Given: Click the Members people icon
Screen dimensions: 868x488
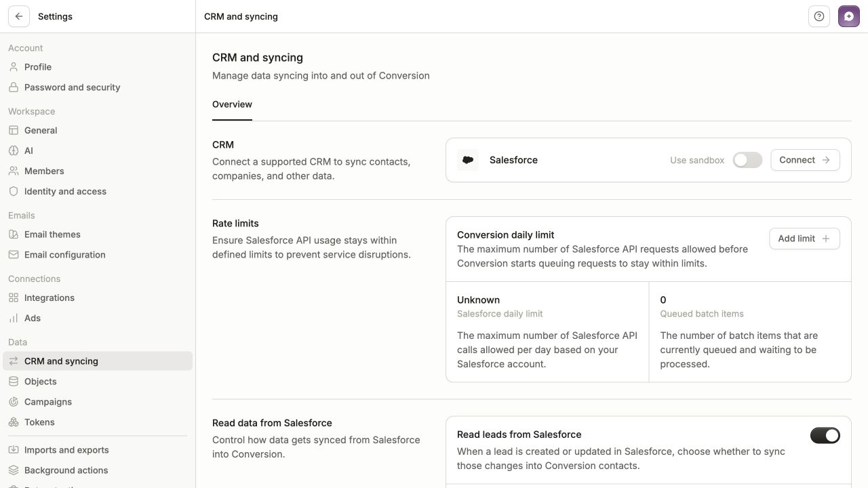Looking at the screenshot, I should [x=14, y=171].
